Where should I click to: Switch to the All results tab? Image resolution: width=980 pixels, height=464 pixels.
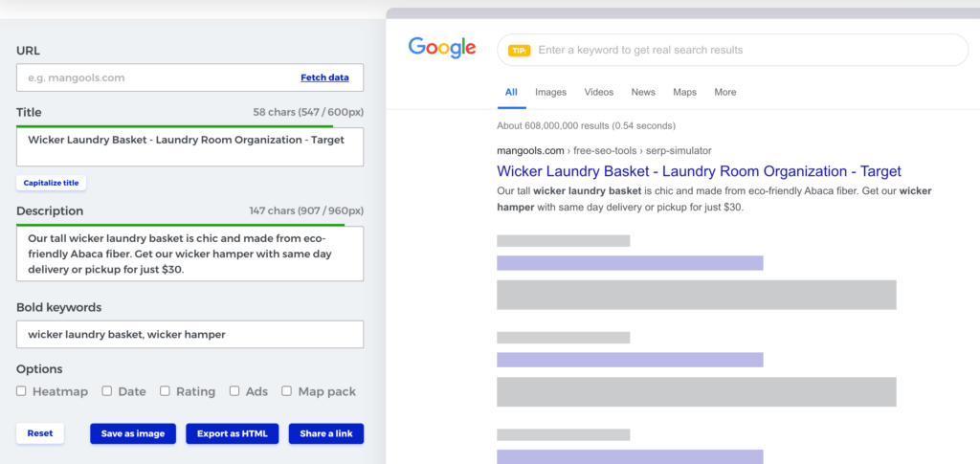pos(511,93)
